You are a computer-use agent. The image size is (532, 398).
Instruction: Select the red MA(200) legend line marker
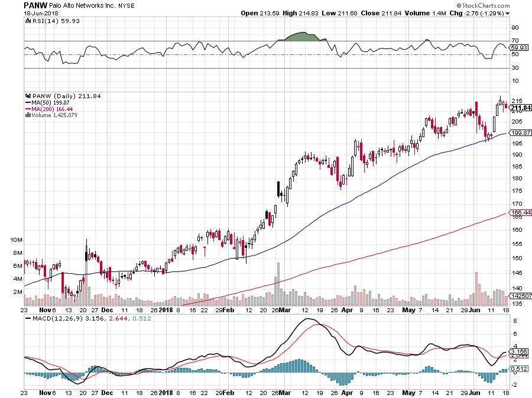pyautogui.click(x=28, y=109)
